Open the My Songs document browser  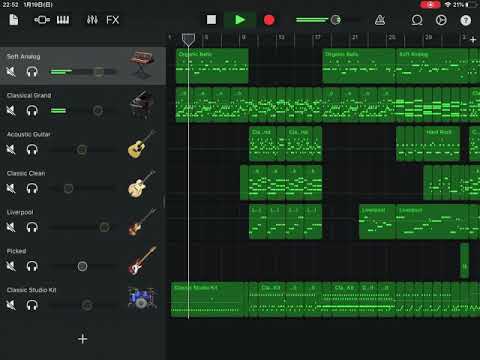(x=14, y=20)
